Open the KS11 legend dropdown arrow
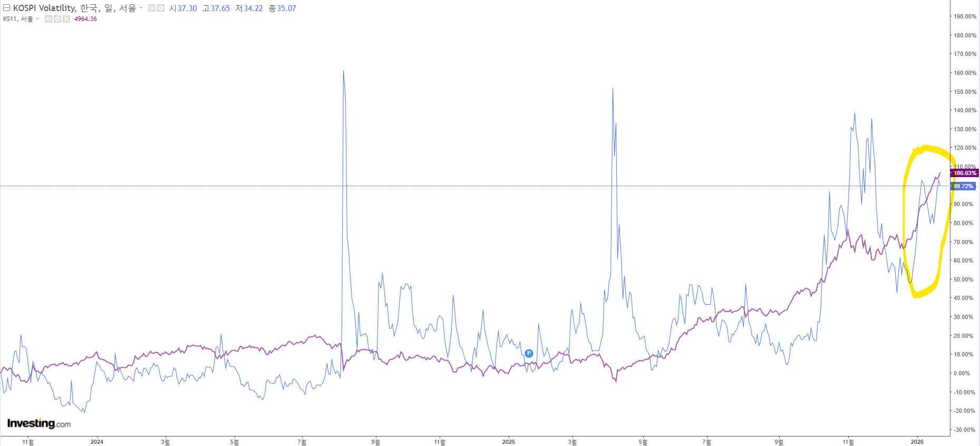Image resolution: width=980 pixels, height=446 pixels. tap(37, 19)
